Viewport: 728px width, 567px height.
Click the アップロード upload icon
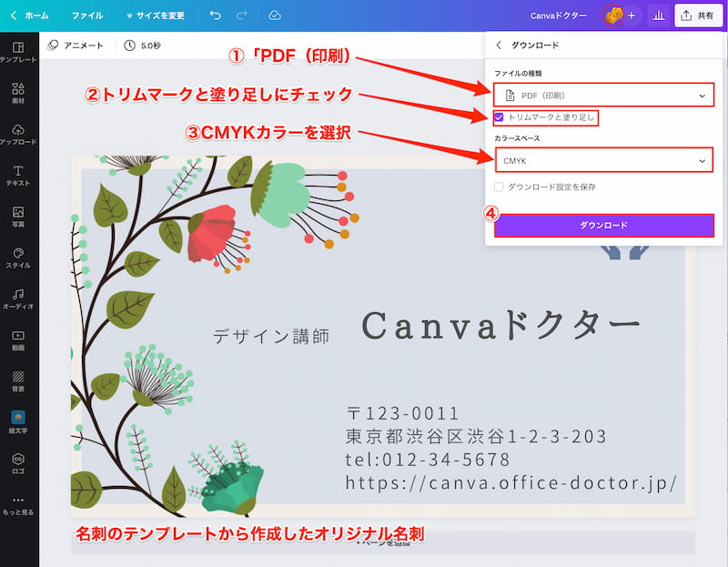click(18, 135)
